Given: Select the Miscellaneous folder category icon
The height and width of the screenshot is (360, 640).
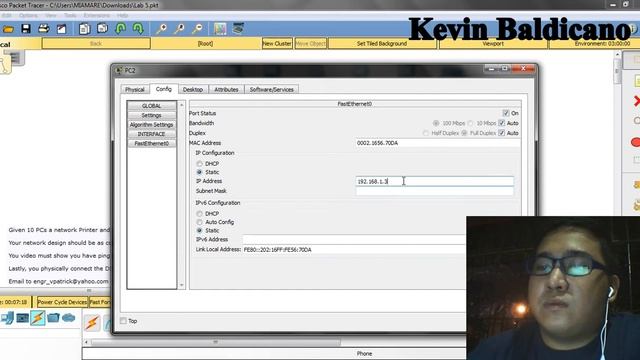Looking at the screenshot, I should coord(53,318).
